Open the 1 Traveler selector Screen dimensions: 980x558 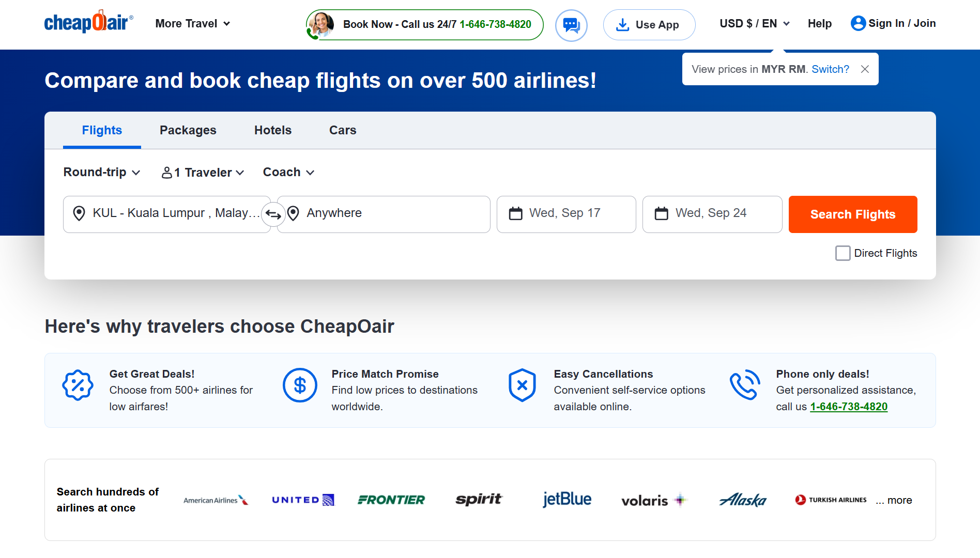tap(203, 173)
